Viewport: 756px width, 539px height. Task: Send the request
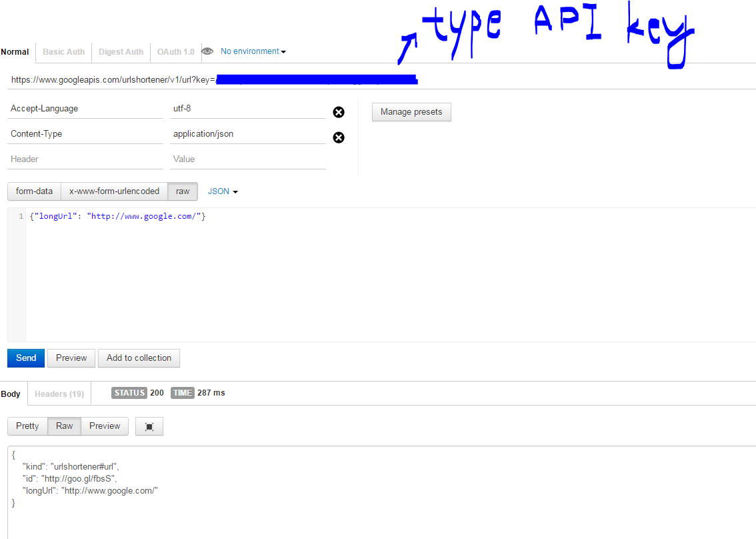click(26, 358)
